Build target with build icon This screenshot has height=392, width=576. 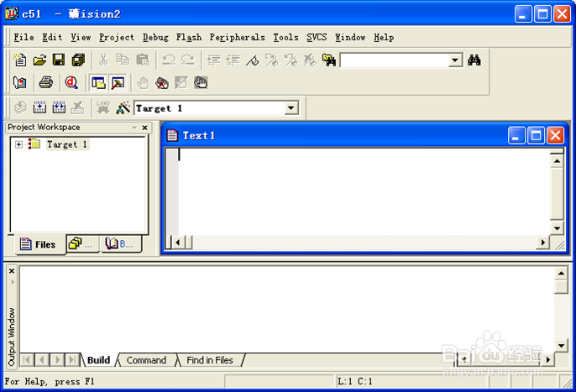click(39, 107)
